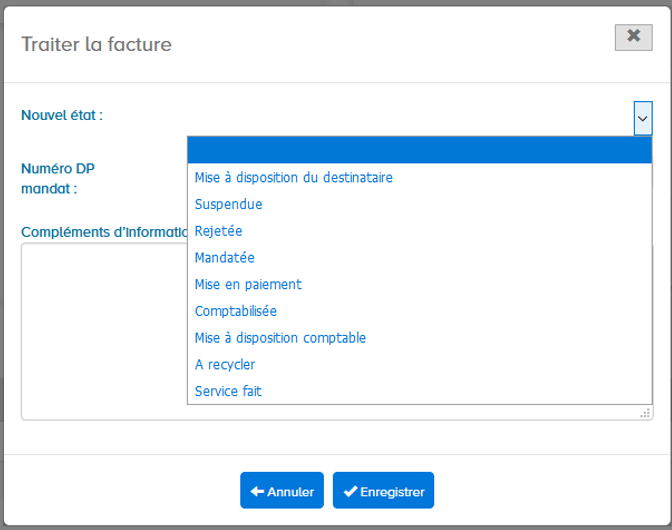This screenshot has width=672, height=530.
Task: Close the Traiter la facture dialog
Action: pyautogui.click(x=633, y=37)
